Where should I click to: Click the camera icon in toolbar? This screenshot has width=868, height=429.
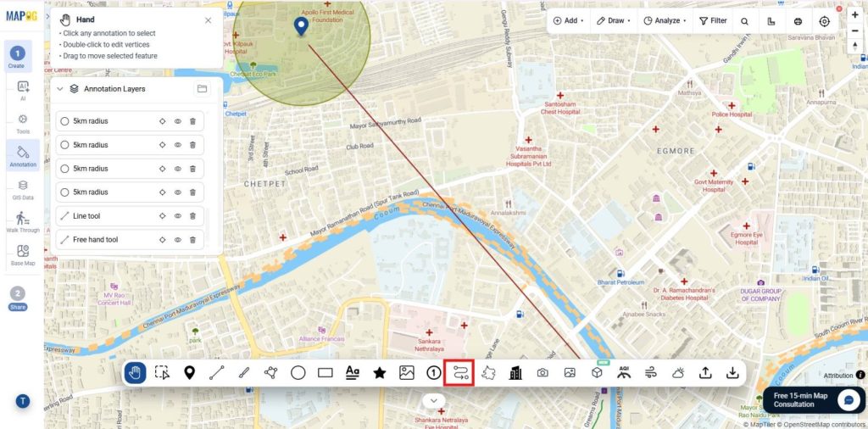542,372
